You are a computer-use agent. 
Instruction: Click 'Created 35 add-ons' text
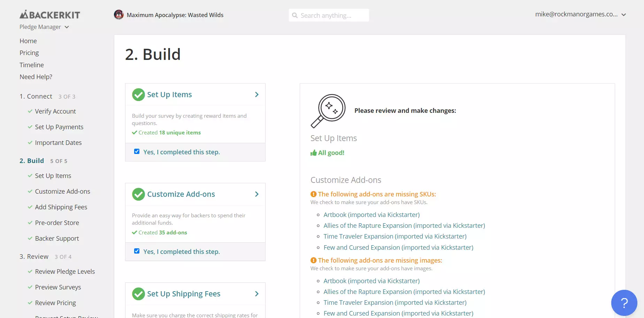pos(163,232)
